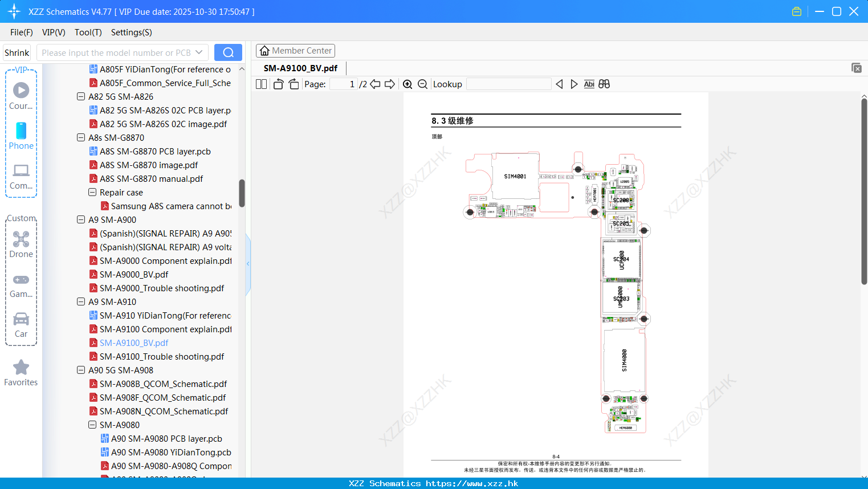Collapse the A90 5G SM-A908 node
Image resolution: width=868 pixels, height=489 pixels.
[81, 370]
